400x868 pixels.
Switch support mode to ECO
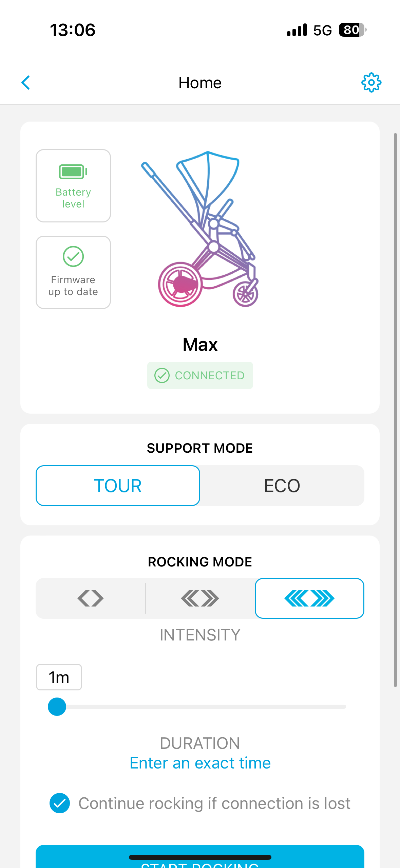(x=282, y=486)
